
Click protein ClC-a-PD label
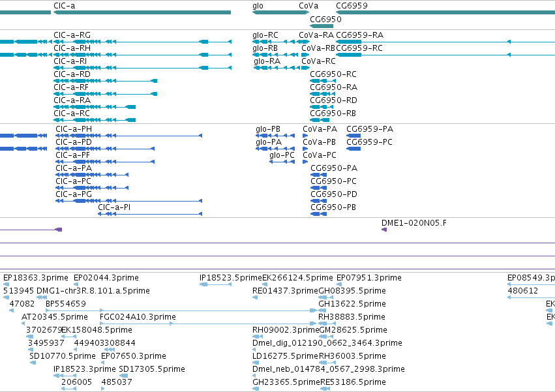coord(74,142)
